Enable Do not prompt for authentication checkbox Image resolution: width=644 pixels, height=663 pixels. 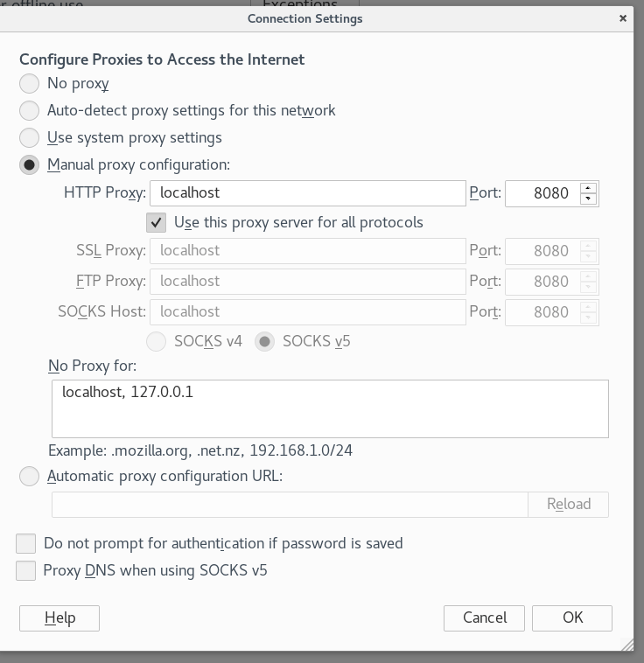(x=26, y=544)
